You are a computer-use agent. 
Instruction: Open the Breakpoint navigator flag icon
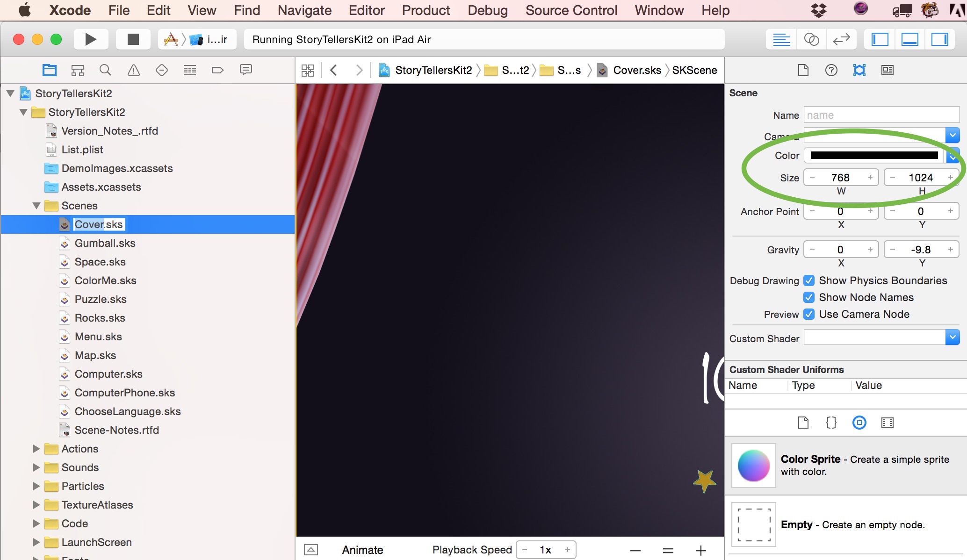pyautogui.click(x=217, y=70)
